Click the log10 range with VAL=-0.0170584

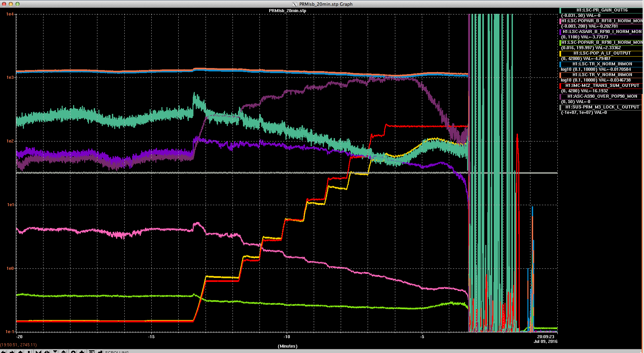(x=596, y=69)
